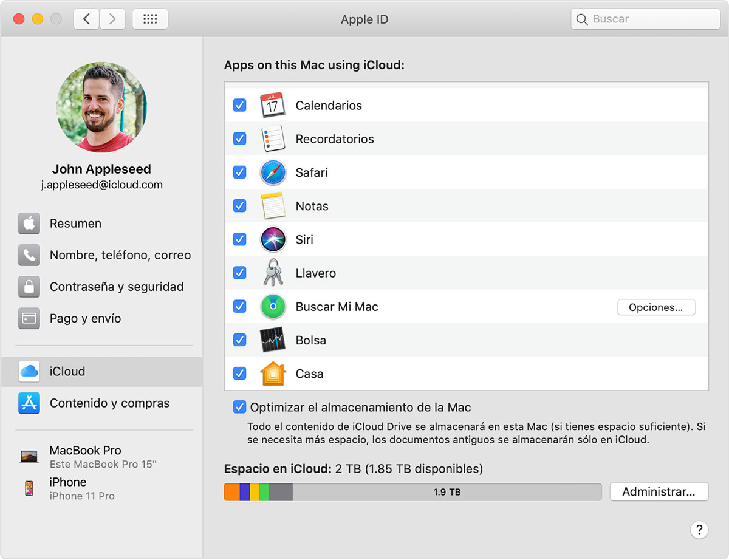The image size is (729, 560).
Task: Open the Resumen section in sidebar
Action: click(75, 224)
